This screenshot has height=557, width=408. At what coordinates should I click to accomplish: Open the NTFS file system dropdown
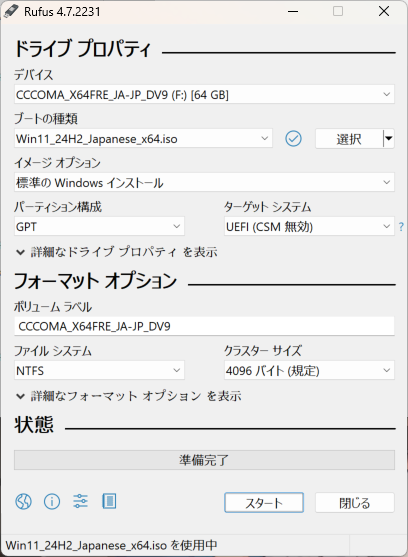[x=99, y=371]
